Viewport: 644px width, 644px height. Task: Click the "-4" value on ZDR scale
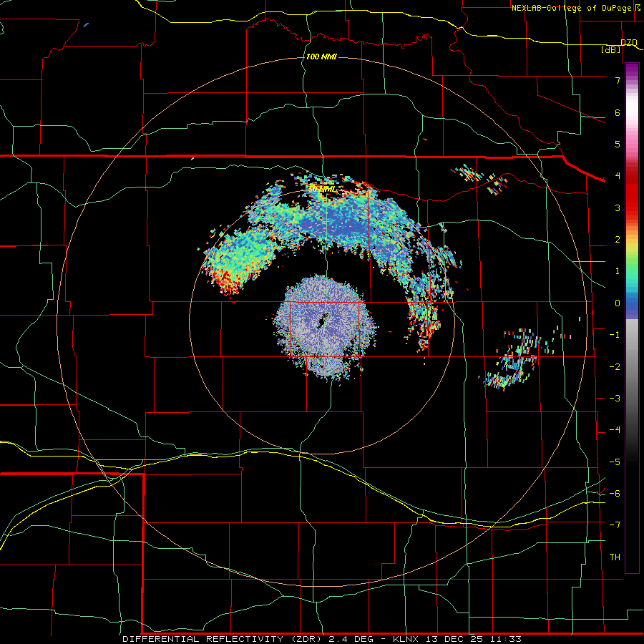click(615, 429)
